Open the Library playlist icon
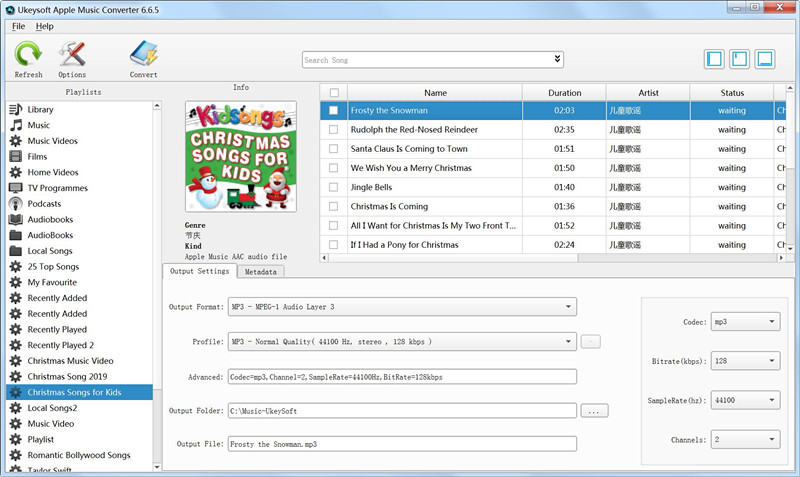 [x=16, y=109]
